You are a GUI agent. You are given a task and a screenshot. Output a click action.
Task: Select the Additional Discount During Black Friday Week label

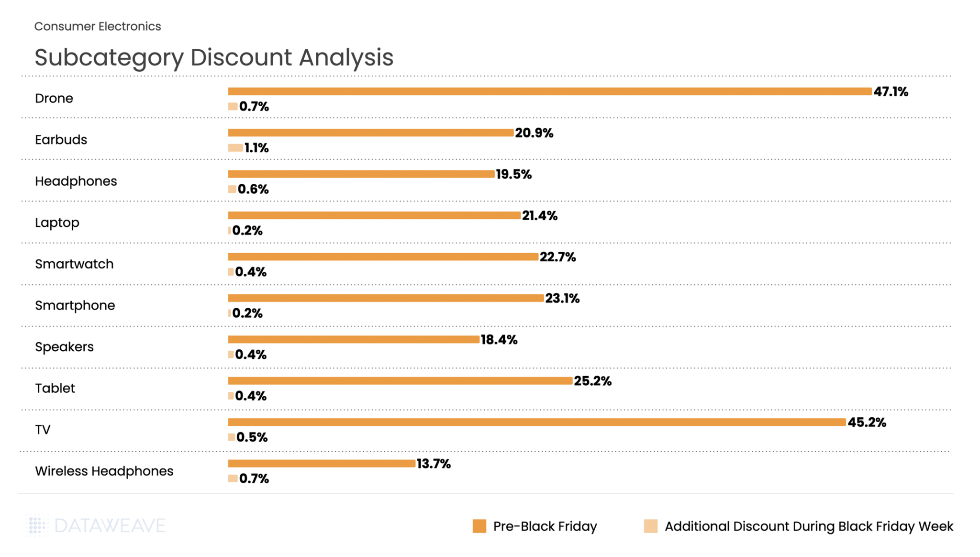809,526
